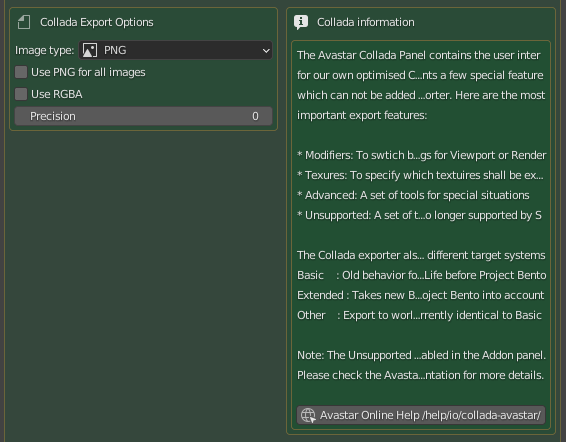Click the Collada information panel title
Viewport: 566px width, 442px height.
(x=366, y=22)
